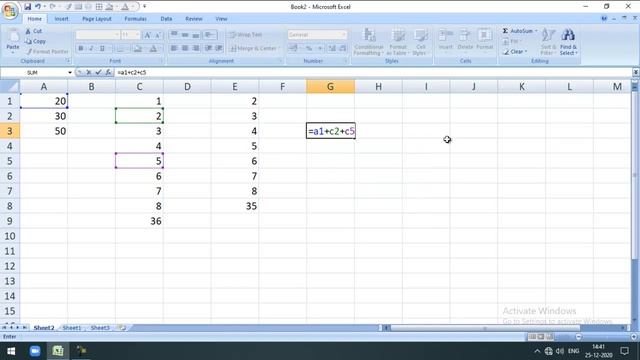Switch to Page Layout view in status bar
This screenshot has width=640, height=360.
tap(541, 337)
